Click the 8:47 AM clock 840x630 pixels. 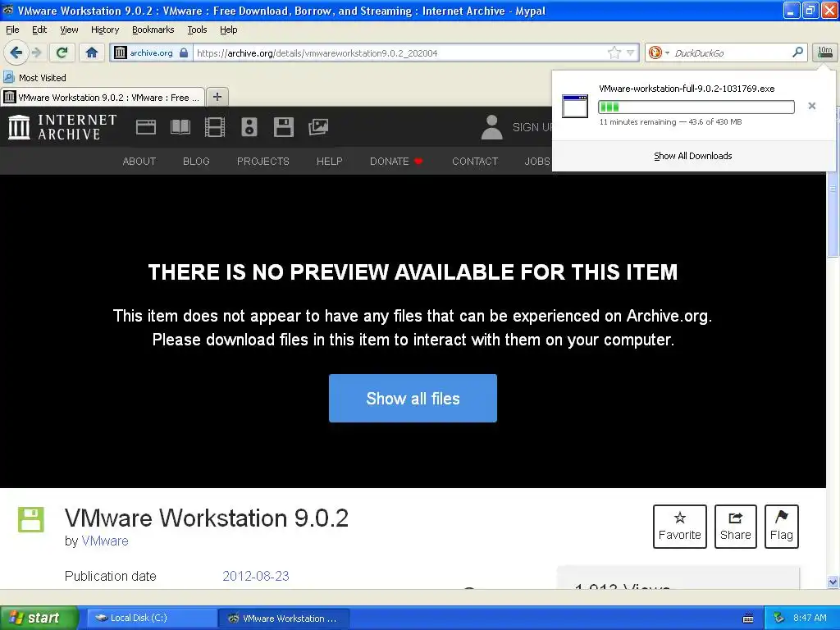(810, 618)
